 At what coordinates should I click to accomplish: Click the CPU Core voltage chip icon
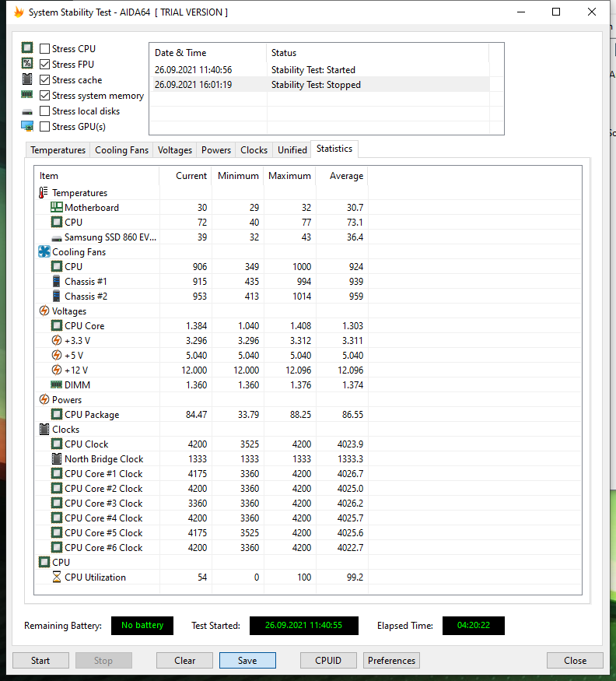[57, 325]
